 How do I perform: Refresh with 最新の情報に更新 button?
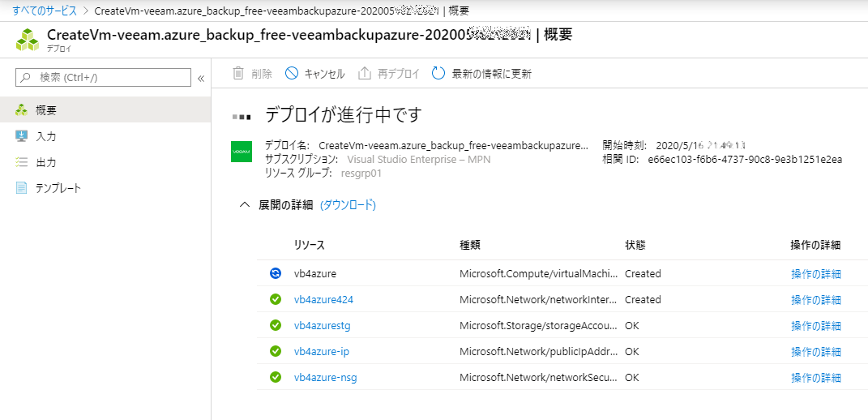coord(481,74)
